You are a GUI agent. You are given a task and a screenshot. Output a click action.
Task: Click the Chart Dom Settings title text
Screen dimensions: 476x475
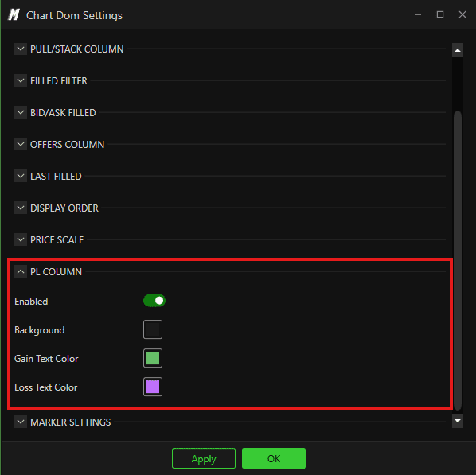pos(74,15)
